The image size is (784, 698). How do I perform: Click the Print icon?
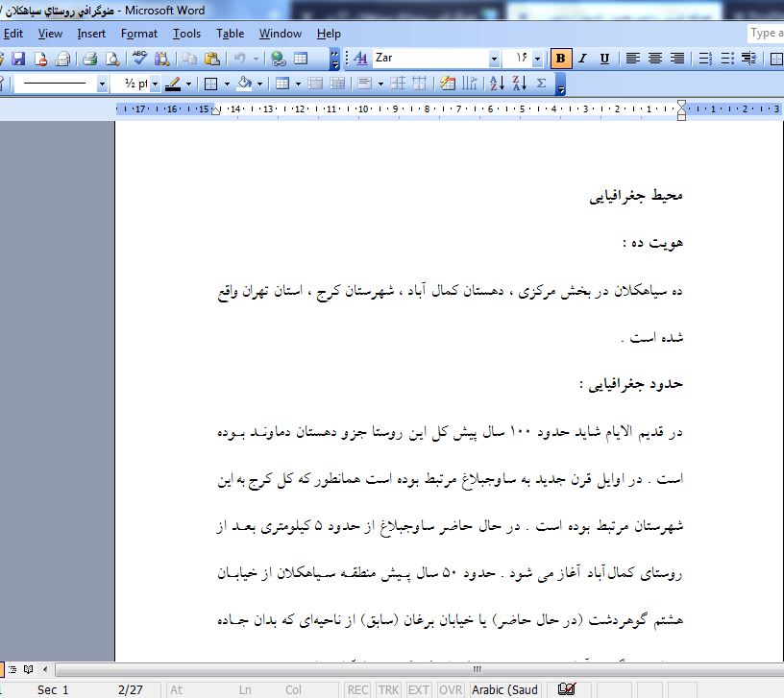[x=89, y=59]
